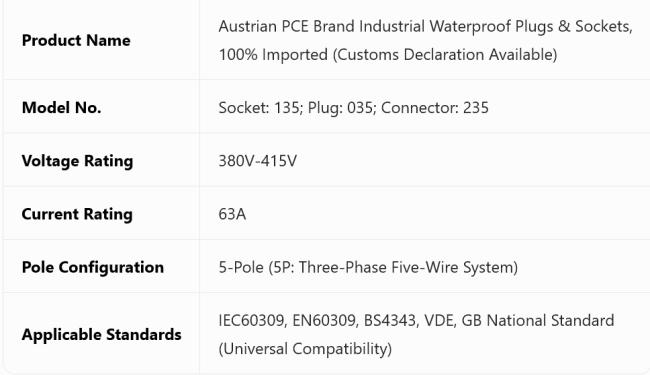Click the Connector: 235 model text
The image size is (650, 375).
tap(435, 108)
